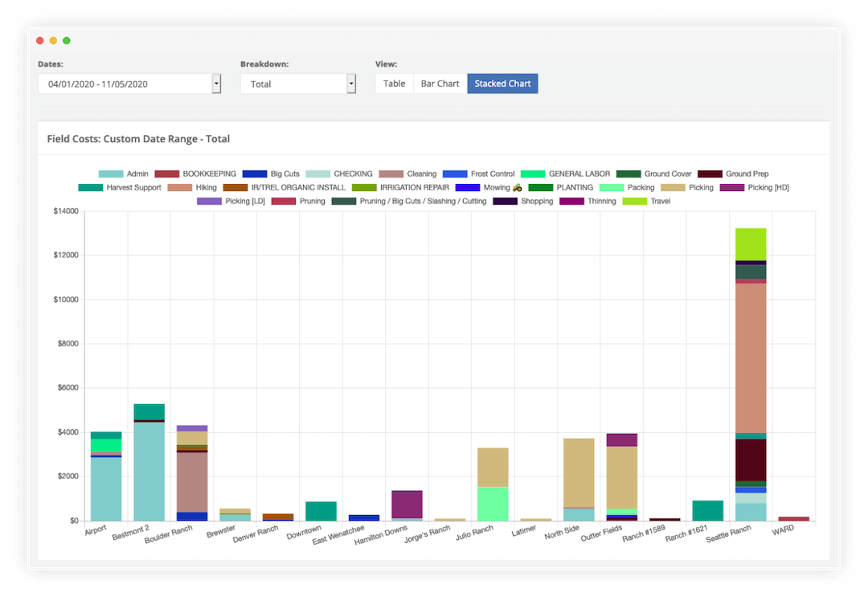The width and height of the screenshot is (868, 597).
Task: Click the green macOS maximize button
Action: point(67,40)
